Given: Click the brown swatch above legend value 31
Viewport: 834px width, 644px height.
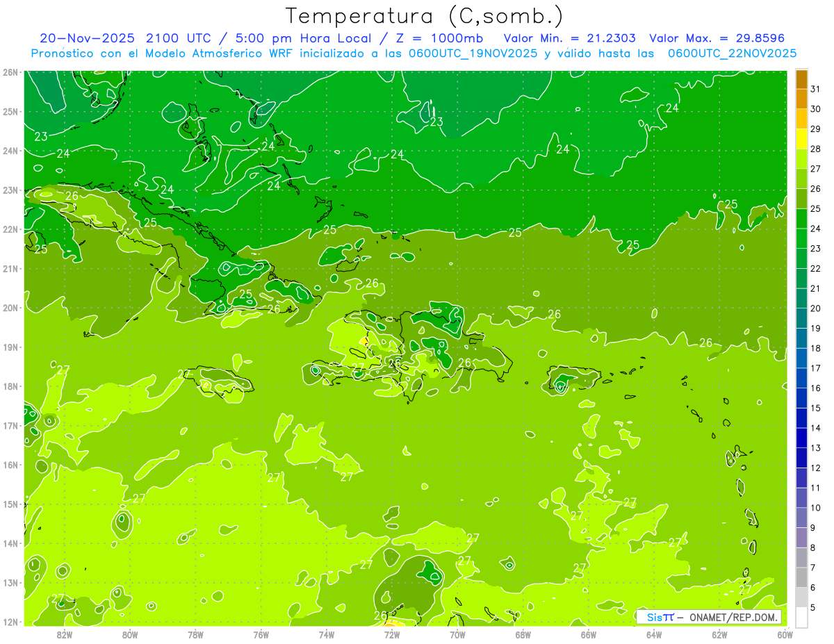Looking at the screenshot, I should point(802,79).
